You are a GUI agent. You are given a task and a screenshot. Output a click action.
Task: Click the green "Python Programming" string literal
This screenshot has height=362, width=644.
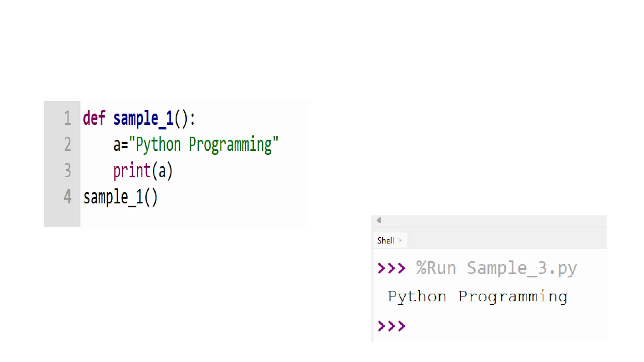pyautogui.click(x=203, y=145)
